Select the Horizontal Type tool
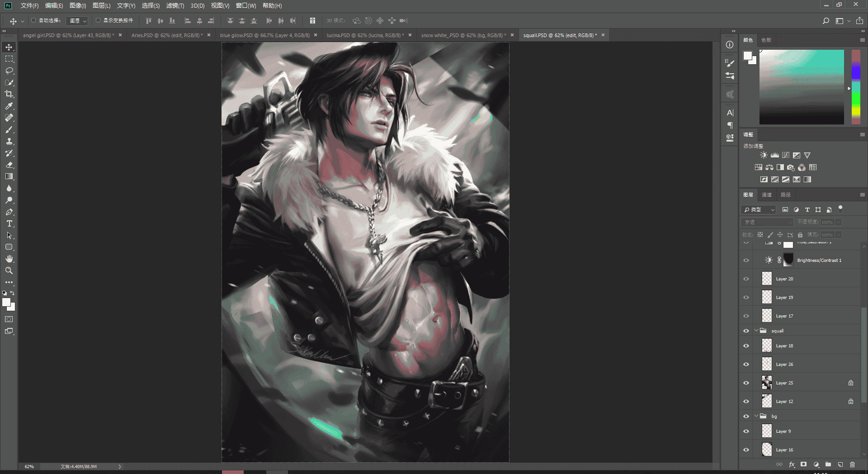This screenshot has height=474, width=868. click(9, 224)
